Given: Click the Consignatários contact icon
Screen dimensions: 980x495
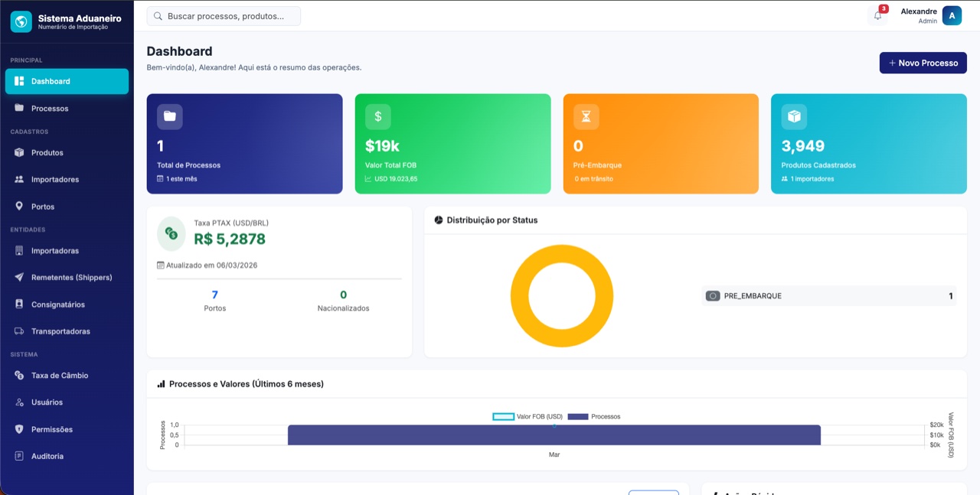Looking at the screenshot, I should click(x=19, y=304).
